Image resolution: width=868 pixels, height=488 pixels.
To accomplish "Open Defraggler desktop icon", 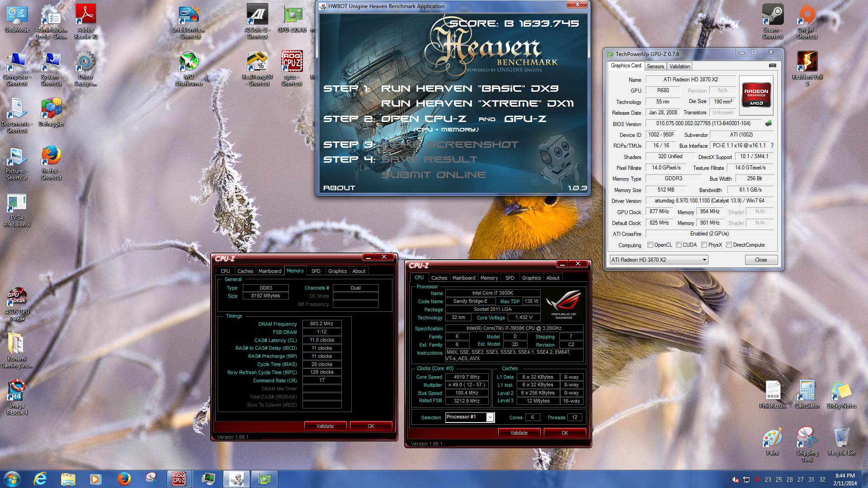I will point(51,113).
